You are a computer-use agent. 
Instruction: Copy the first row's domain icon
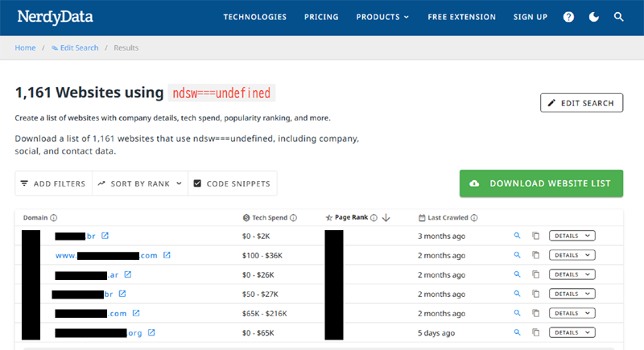click(x=535, y=236)
